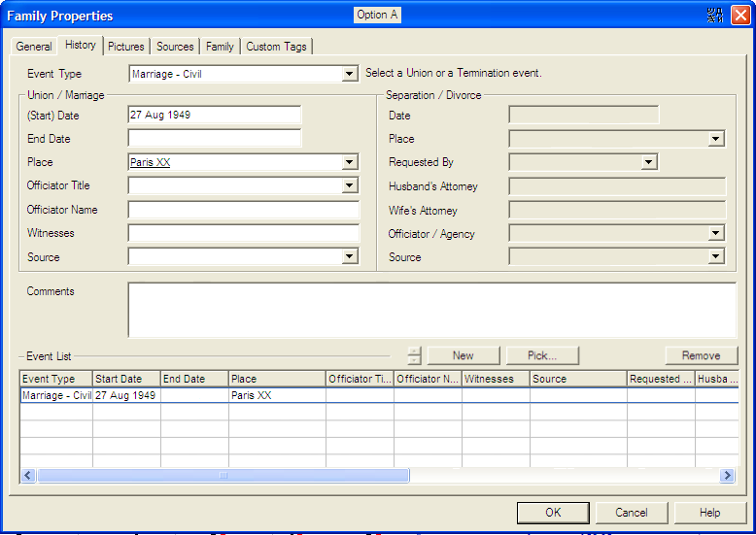Confirm with the OK button
Screen dimensions: 756x535
553,513
